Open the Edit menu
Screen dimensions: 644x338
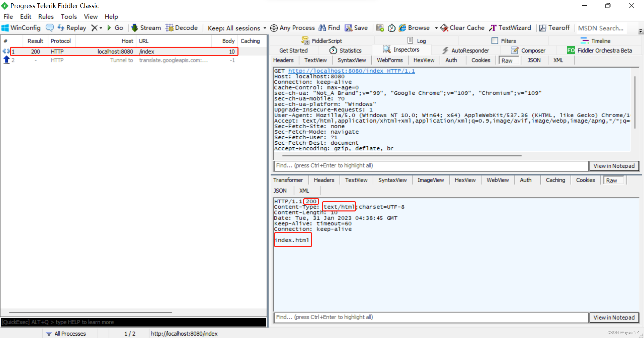(25, 16)
